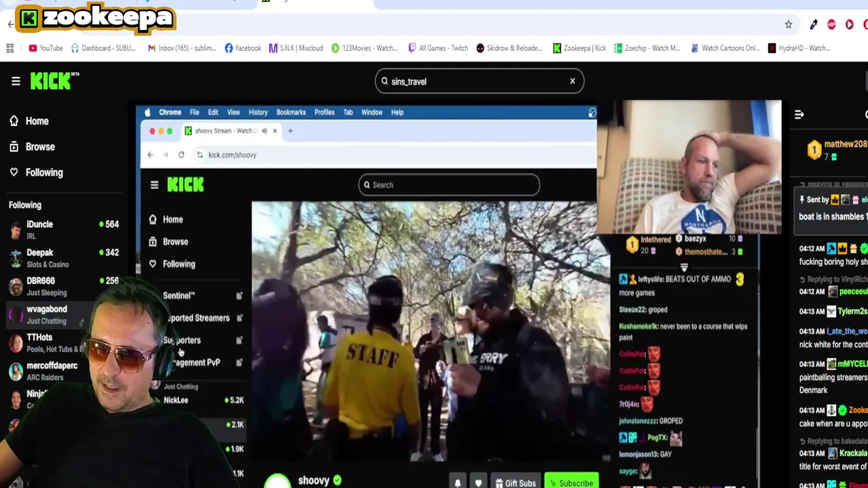This screenshot has width=868, height=488.
Task: Open the apps grid icon on the bookmarks bar
Action: [x=9, y=48]
